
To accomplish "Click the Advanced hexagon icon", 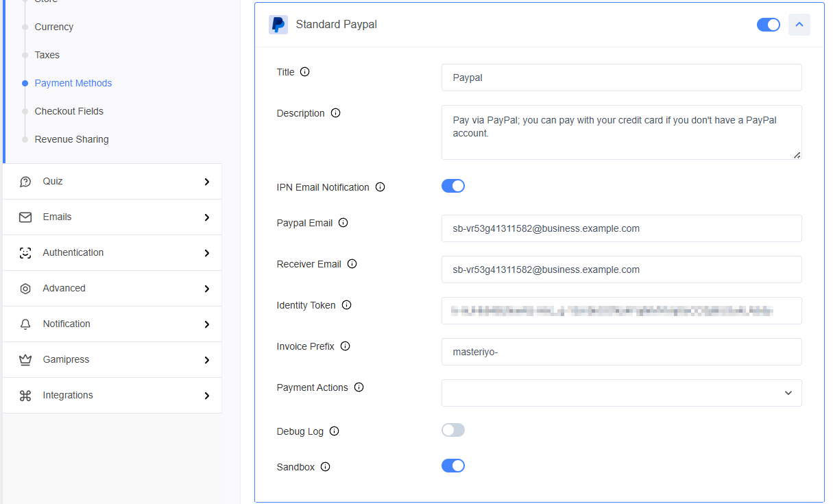I will tap(25, 289).
